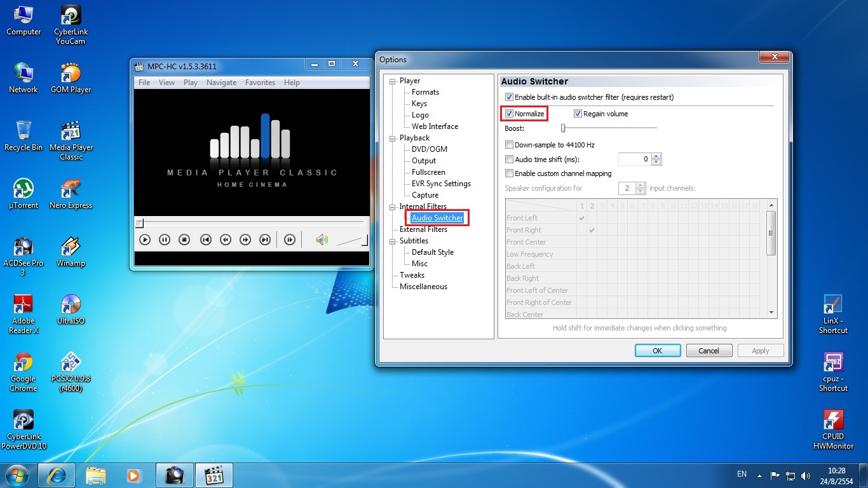Select the LinX shortcut desktop icon
This screenshot has width=868, height=488.
coord(833,315)
